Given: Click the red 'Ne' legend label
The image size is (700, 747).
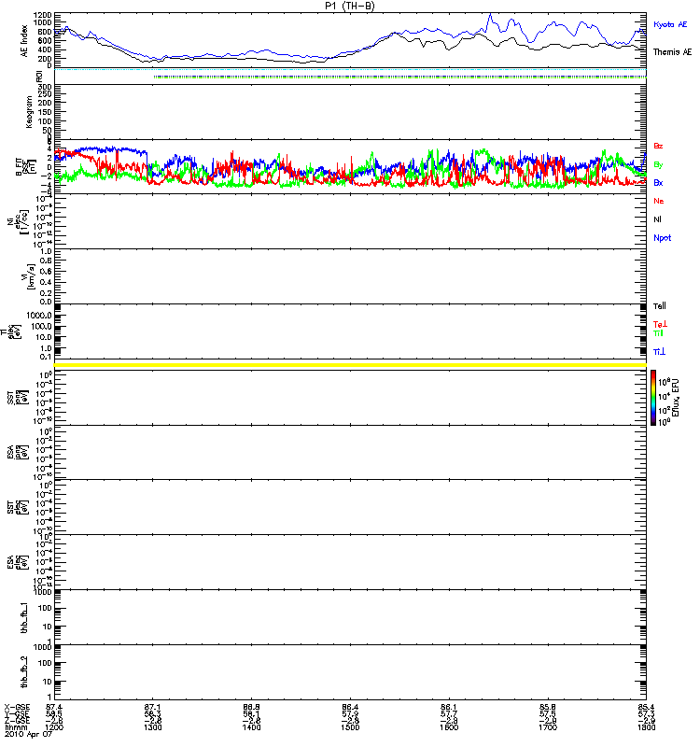Looking at the screenshot, I should [x=659, y=201].
